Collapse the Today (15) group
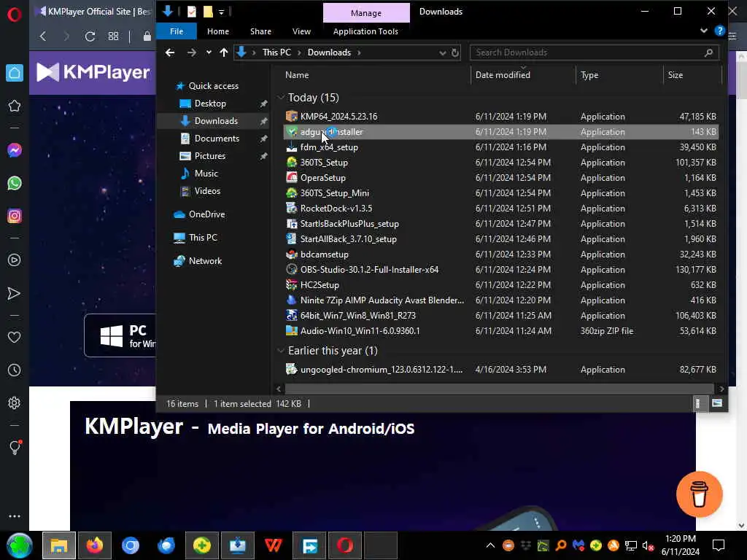 click(280, 98)
